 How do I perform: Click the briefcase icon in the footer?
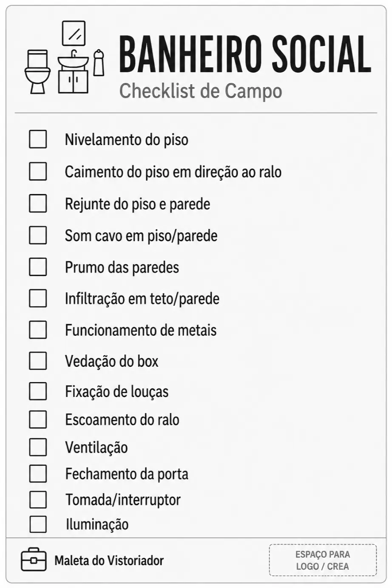[x=34, y=559]
